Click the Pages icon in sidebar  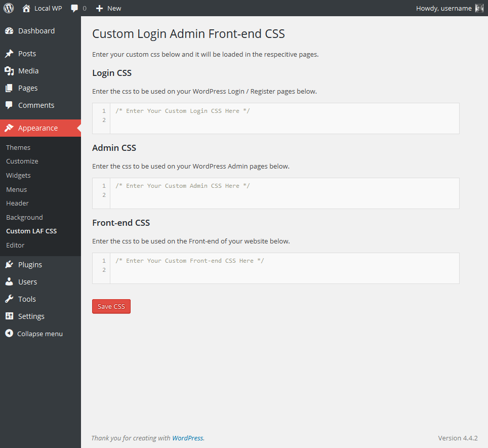coord(9,88)
